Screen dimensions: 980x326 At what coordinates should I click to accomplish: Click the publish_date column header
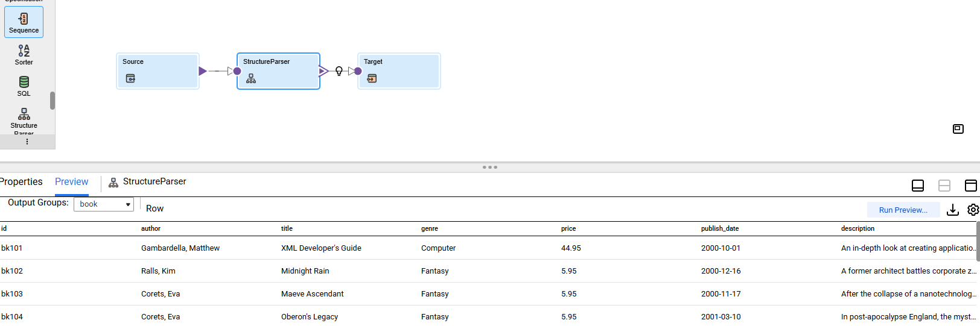point(720,228)
